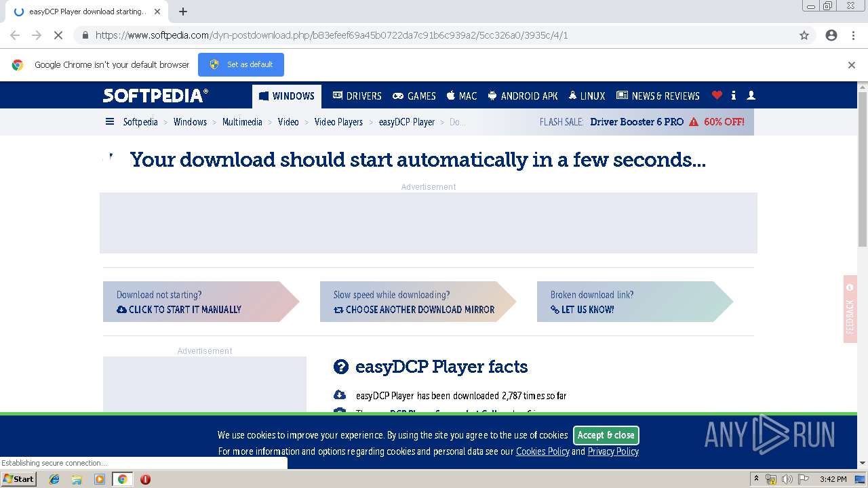Go to easyDCP Player breadcrumb link
This screenshot has height=488, width=868.
[x=407, y=122]
